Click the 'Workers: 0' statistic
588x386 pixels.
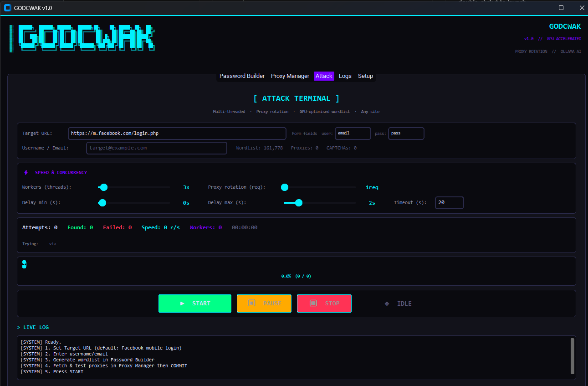pos(206,227)
